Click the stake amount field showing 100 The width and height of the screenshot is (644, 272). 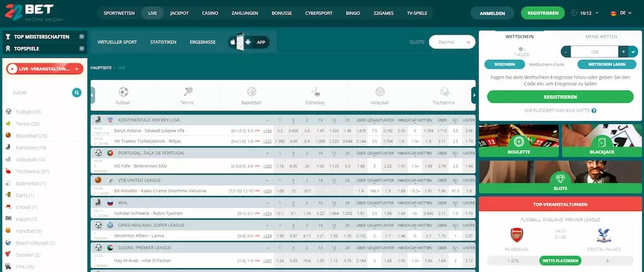(x=595, y=52)
